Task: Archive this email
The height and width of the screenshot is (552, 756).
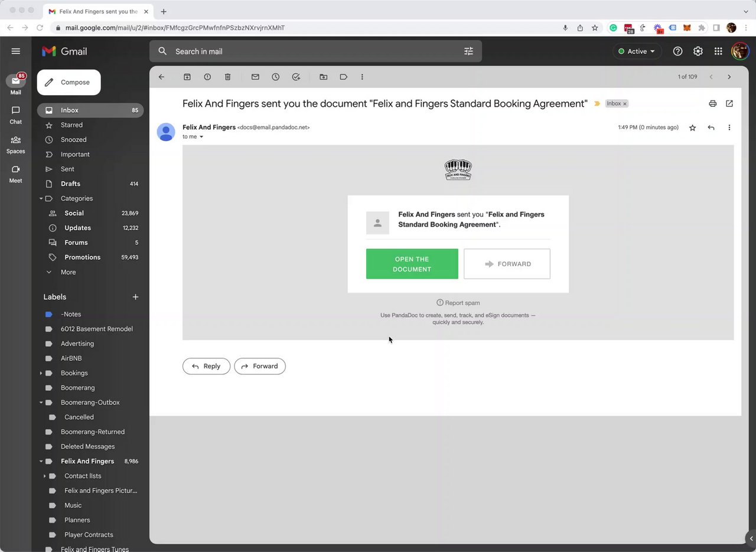Action: click(x=187, y=77)
